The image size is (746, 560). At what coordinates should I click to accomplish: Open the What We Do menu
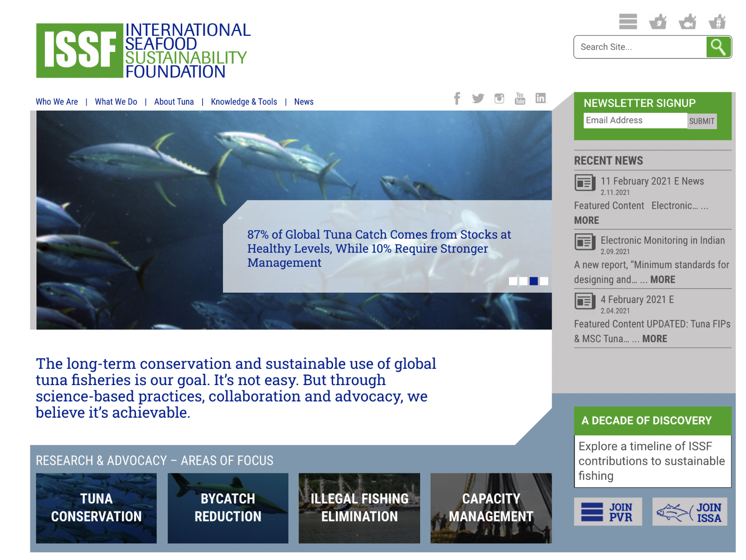coord(116,102)
